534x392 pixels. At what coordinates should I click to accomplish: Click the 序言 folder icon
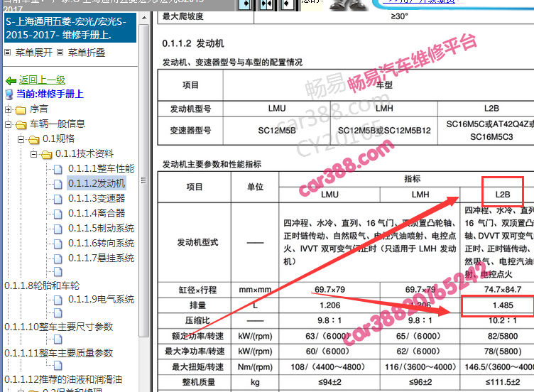[21, 109]
